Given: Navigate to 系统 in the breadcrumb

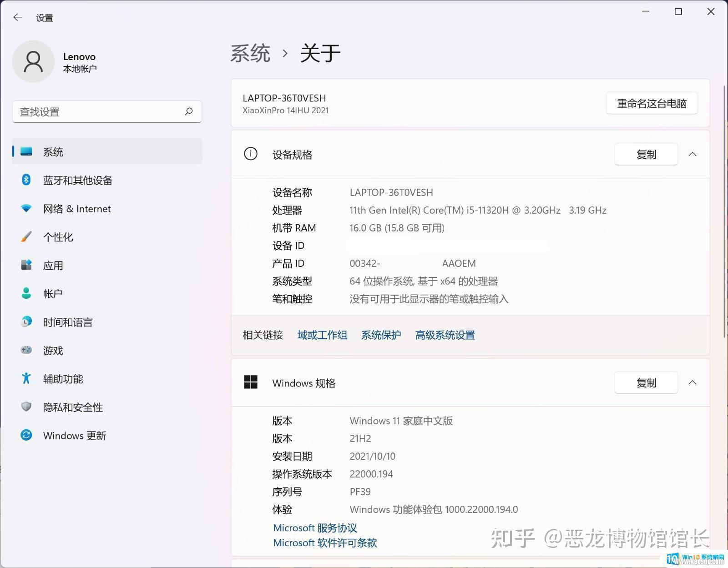Looking at the screenshot, I should (x=250, y=53).
